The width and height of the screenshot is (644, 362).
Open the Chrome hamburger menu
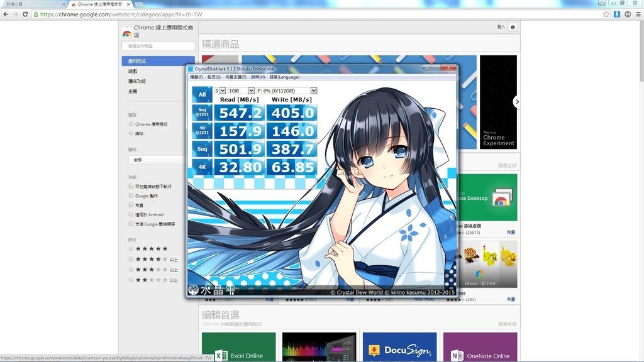point(638,14)
